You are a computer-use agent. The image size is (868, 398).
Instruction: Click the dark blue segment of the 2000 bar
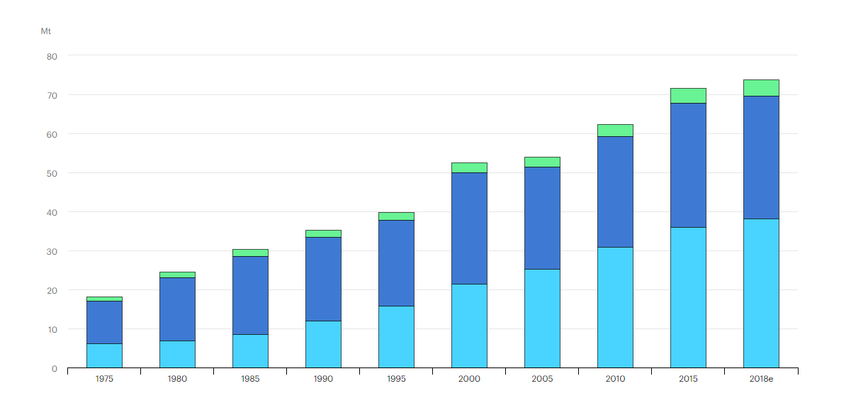tap(469, 228)
